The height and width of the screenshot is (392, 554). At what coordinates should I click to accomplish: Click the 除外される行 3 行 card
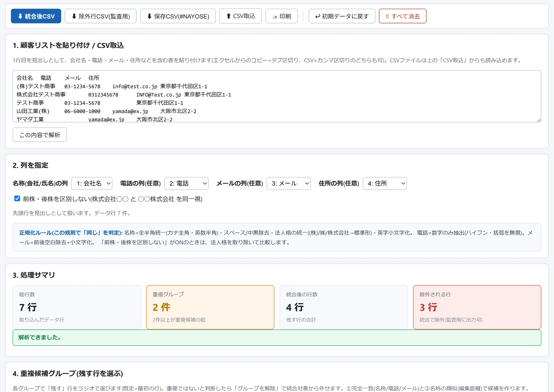[x=477, y=307]
